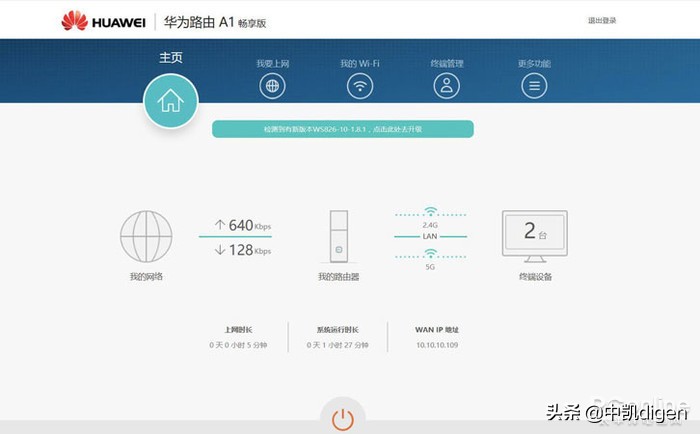Click the new version WS826 upgrade banner
The width and height of the screenshot is (700, 434).
[x=343, y=129]
